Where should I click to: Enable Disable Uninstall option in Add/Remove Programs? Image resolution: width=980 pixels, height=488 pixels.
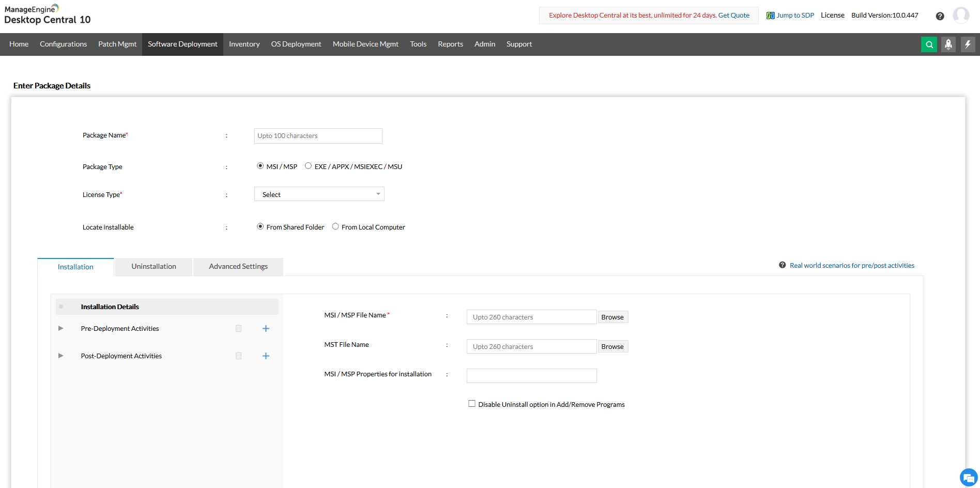pyautogui.click(x=471, y=403)
